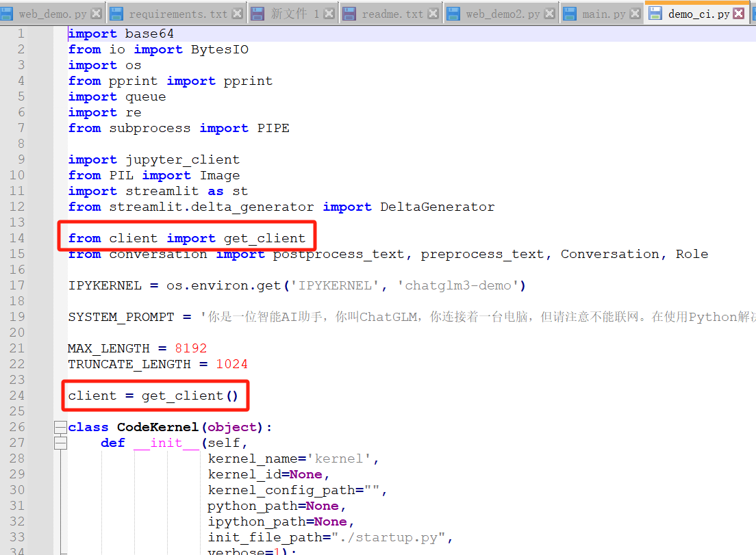Click line number 24 in margin
This screenshot has height=555, width=756.
click(x=17, y=396)
